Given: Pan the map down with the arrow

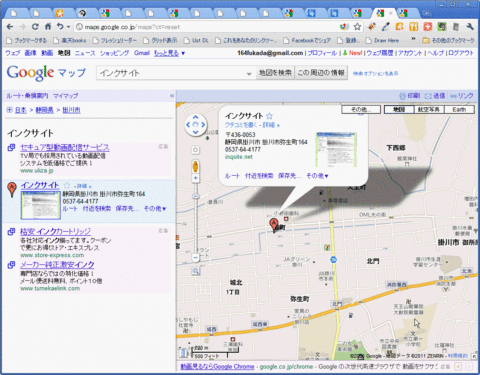Looking at the screenshot, I should [x=196, y=132].
